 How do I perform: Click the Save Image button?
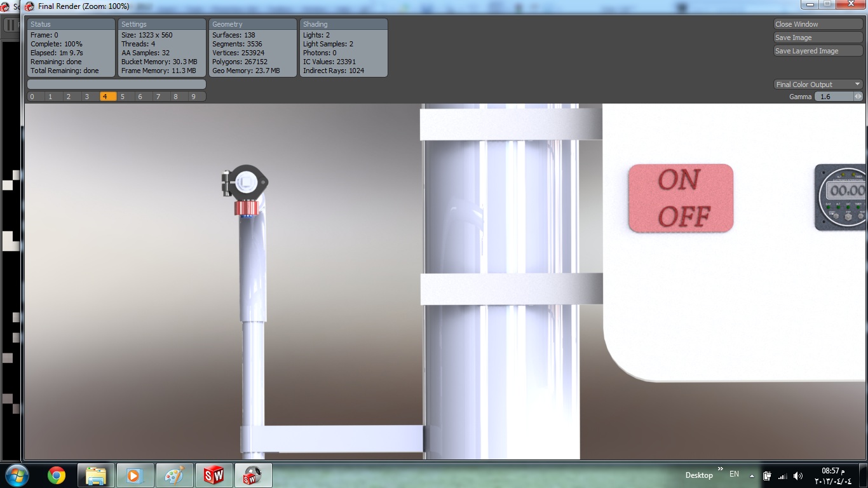pyautogui.click(x=818, y=37)
